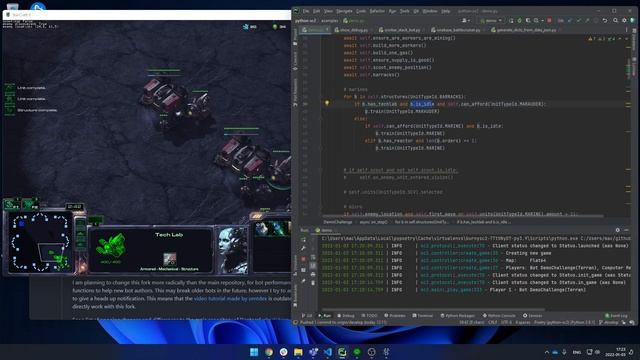This screenshot has width=640, height=360.
Task: Select the demo tab in Run panel
Action: [324, 230]
